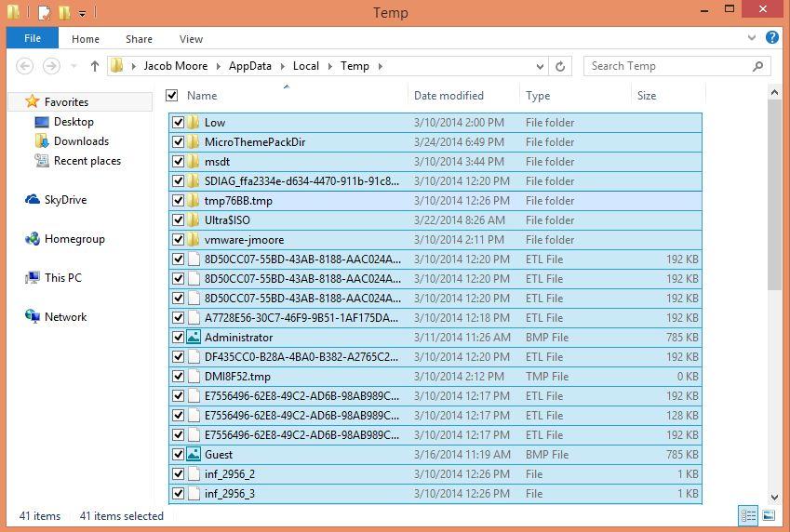Toggle the checkbox for Guest BMP file
The image size is (790, 532).
179,455
